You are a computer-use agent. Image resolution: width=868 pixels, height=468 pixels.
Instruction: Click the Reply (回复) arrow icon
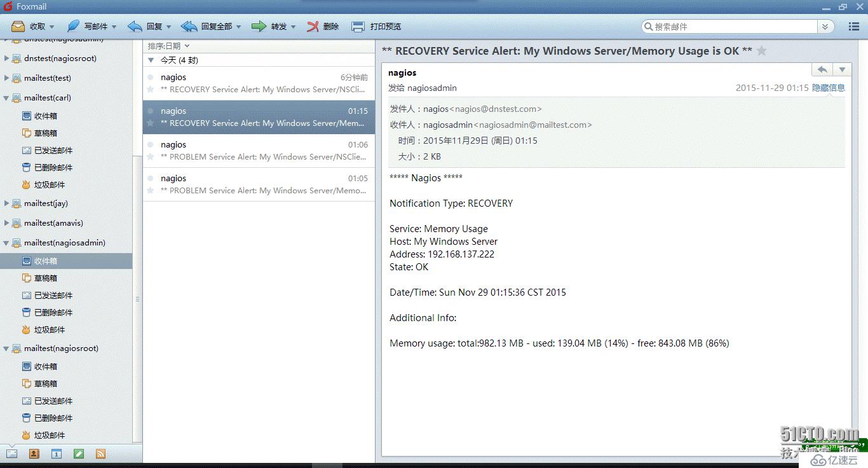coord(135,26)
